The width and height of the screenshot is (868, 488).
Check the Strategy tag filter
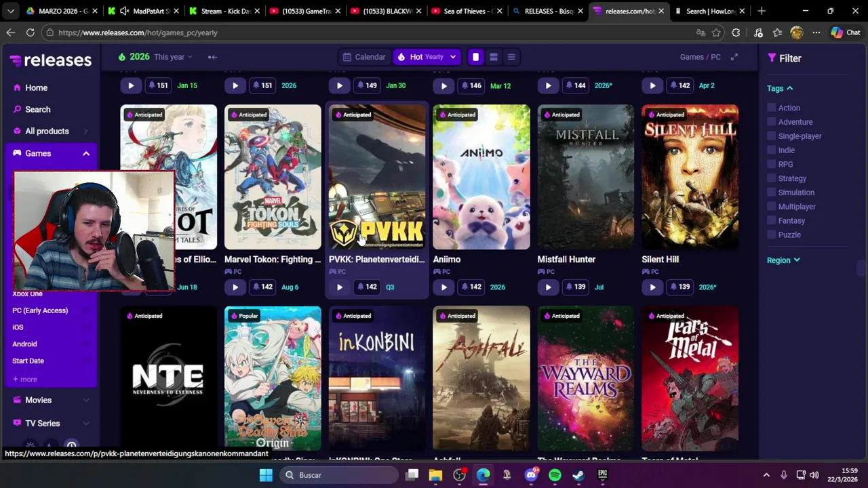coord(771,178)
